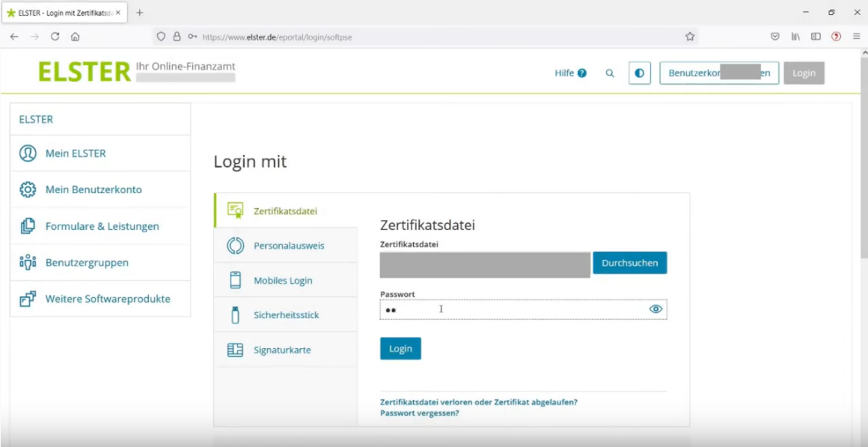The image size is (868, 447).
Task: Click the Zertifikatsdatei certificate icon
Action: pyautogui.click(x=235, y=210)
